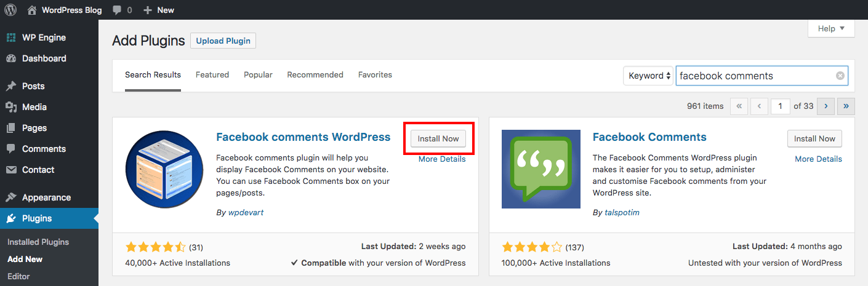Click New in the admin bar
The height and width of the screenshot is (286, 868).
click(x=166, y=10)
